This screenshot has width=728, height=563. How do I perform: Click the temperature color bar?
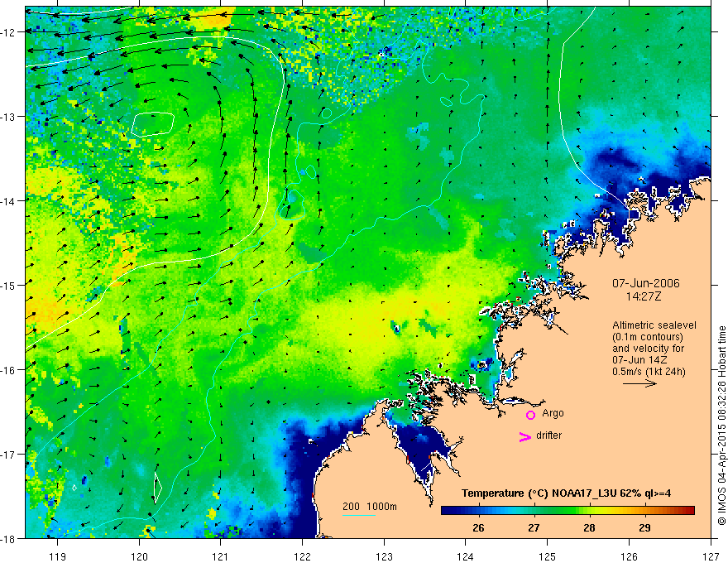click(568, 510)
